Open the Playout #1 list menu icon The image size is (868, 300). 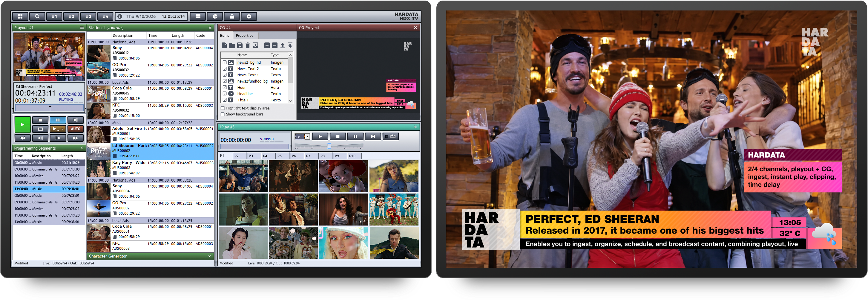click(82, 28)
